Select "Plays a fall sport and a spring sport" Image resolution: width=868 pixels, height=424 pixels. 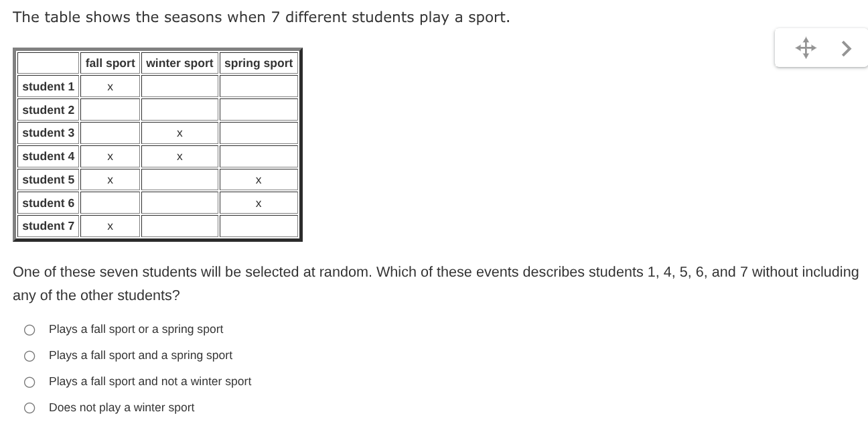[x=29, y=356]
